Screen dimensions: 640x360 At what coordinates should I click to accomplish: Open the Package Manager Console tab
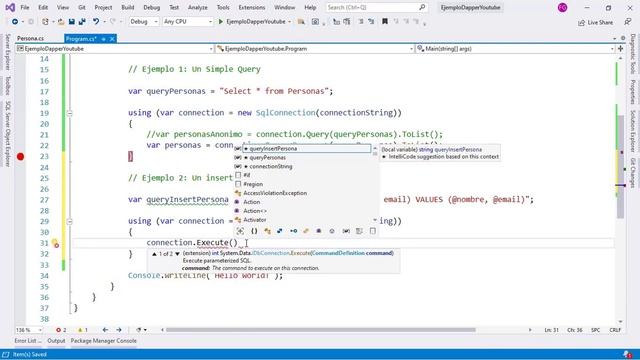(104, 341)
